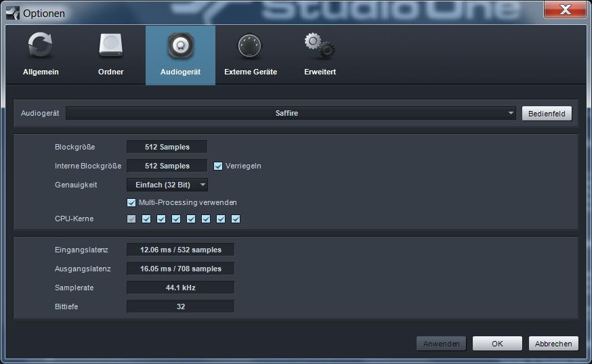Click the Ordner hard-drive icon
This screenshot has height=364, width=592.
click(110, 45)
